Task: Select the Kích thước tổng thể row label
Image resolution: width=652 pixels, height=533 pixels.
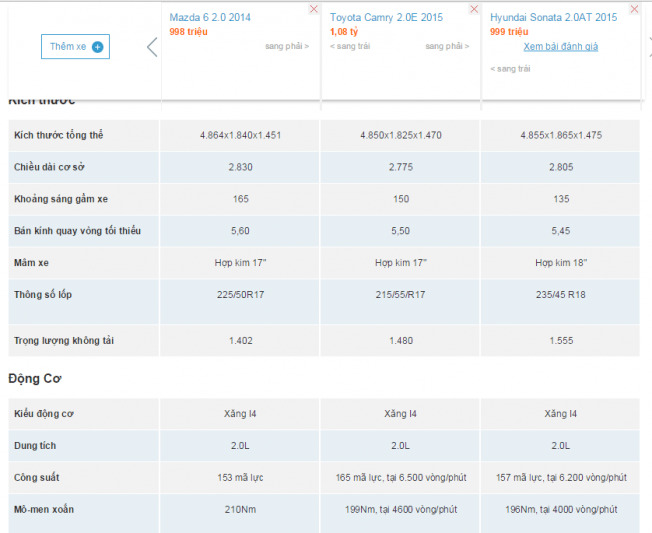Action: coord(59,135)
